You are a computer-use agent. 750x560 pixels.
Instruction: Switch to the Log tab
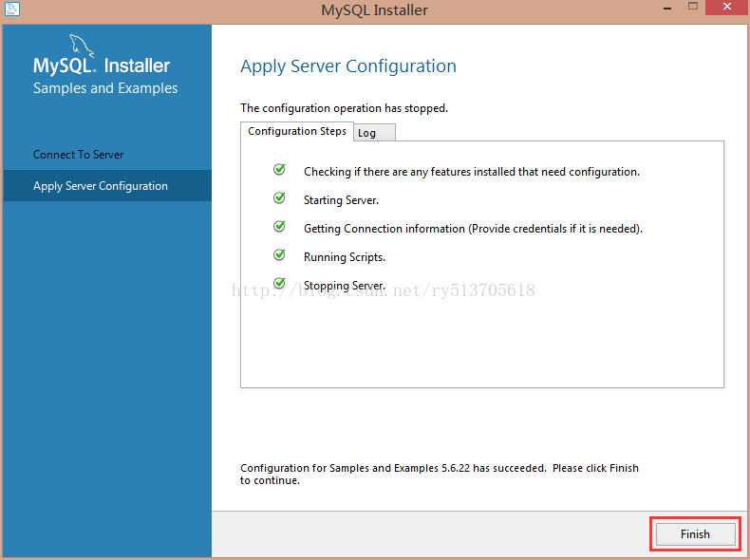pos(367,133)
